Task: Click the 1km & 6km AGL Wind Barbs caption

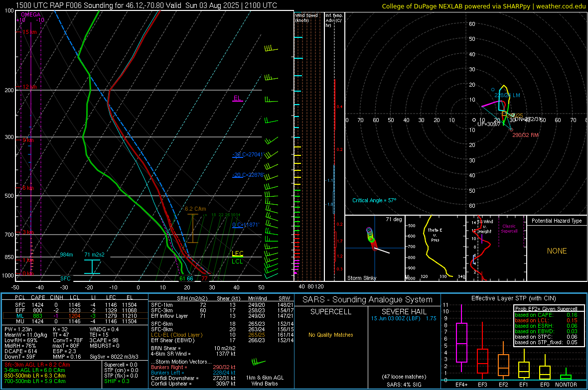Action: [265, 381]
